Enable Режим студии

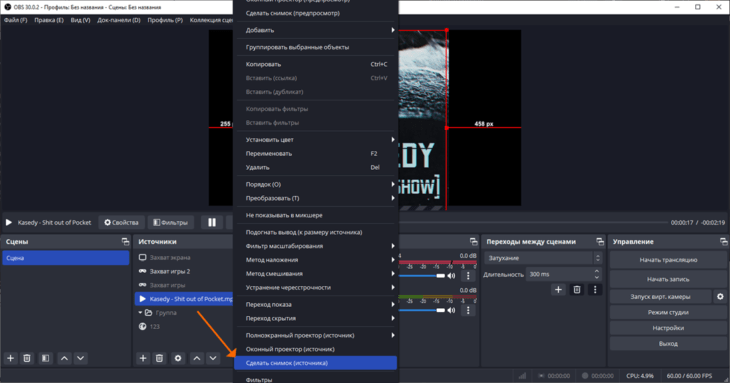(668, 312)
